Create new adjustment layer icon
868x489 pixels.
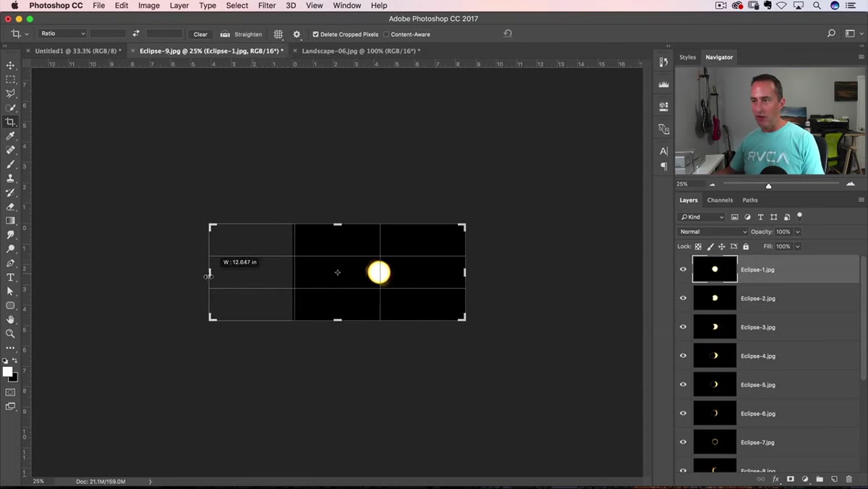click(x=805, y=479)
